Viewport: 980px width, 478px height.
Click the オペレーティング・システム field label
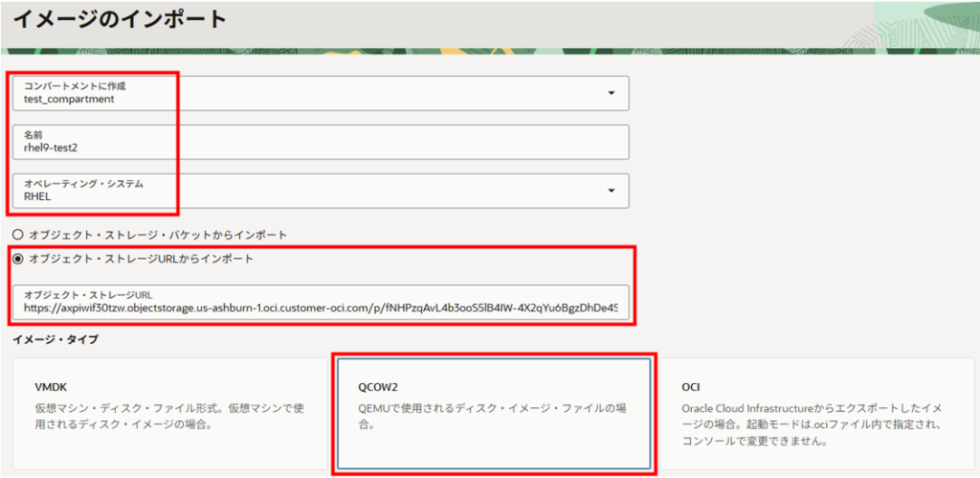pos(83,184)
